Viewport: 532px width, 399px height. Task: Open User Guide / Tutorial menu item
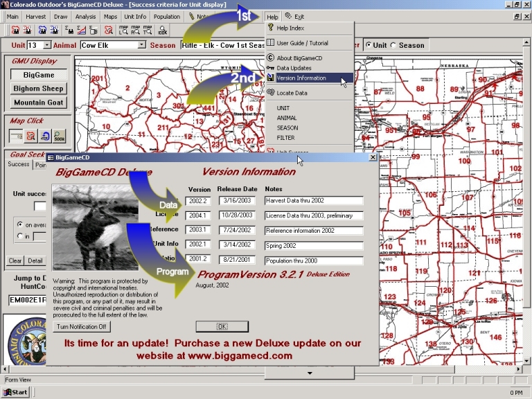point(310,43)
